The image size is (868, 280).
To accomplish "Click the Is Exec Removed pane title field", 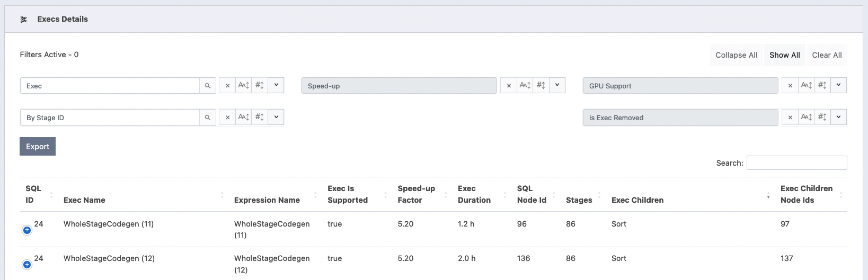I will click(x=680, y=118).
